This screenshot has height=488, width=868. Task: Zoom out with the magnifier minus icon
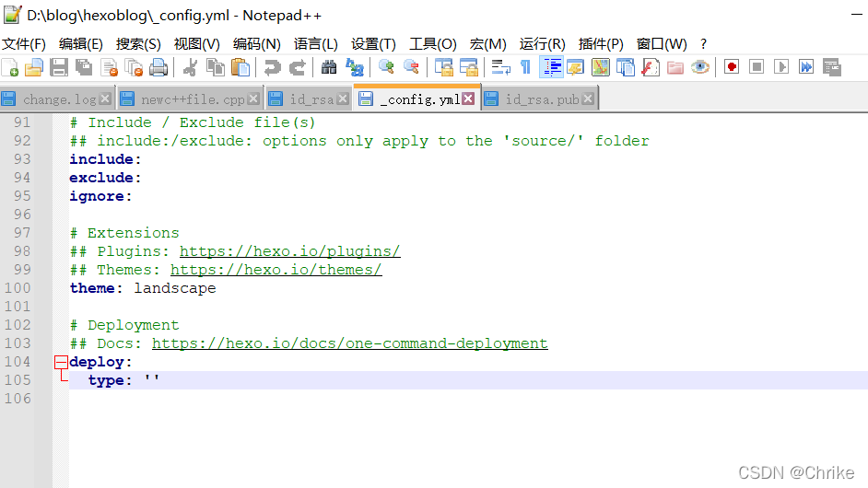[411, 67]
